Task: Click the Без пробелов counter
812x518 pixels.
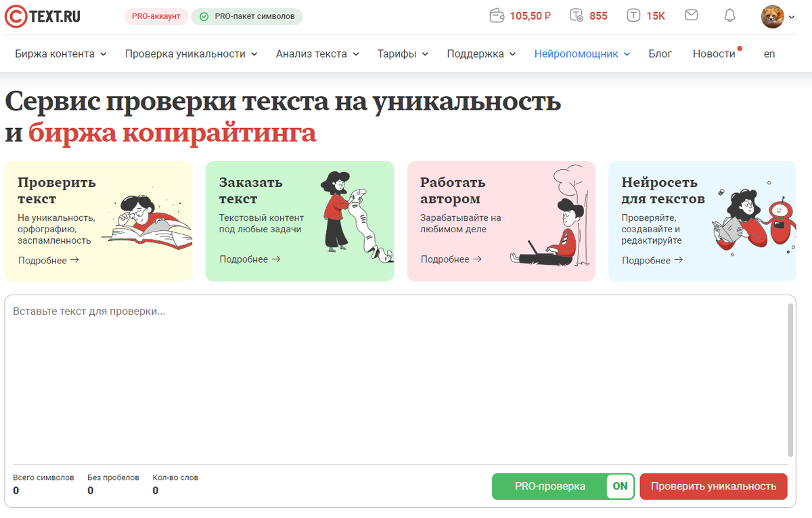Action: pos(113,484)
